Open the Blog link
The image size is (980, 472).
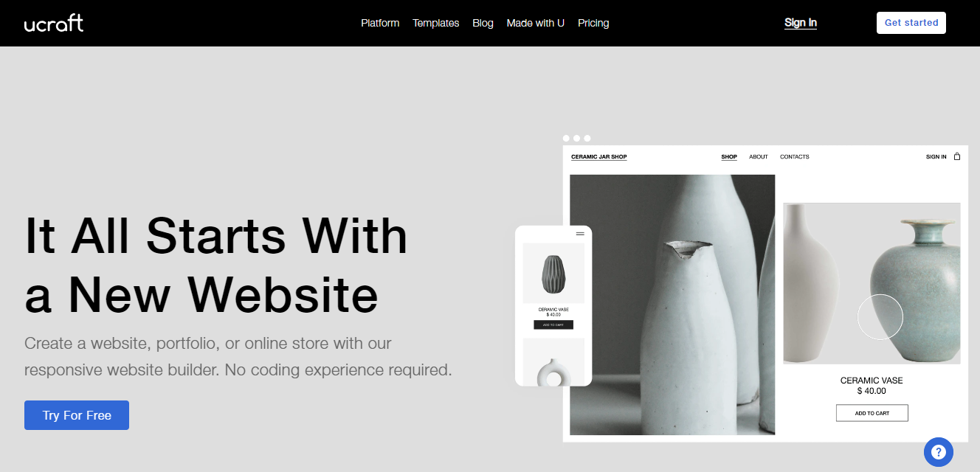[x=483, y=23]
